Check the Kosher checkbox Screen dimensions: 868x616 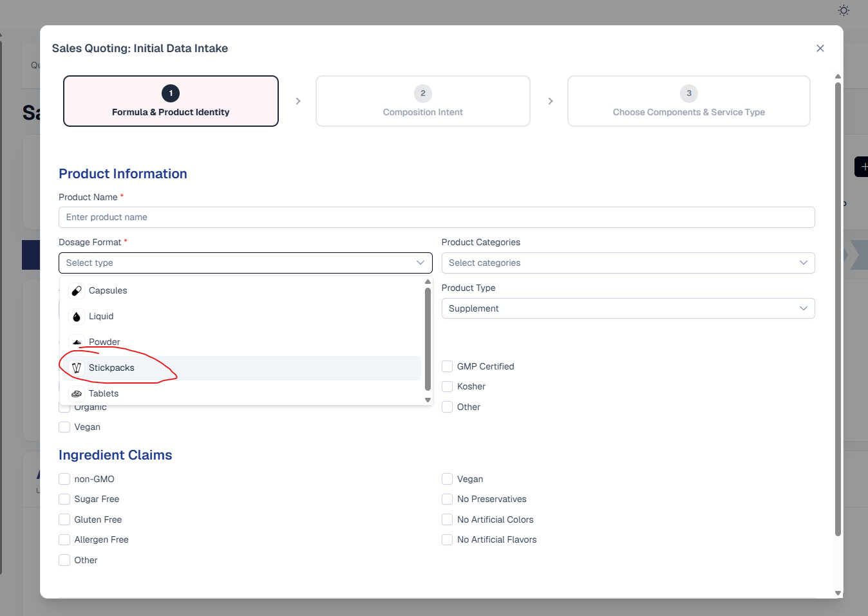click(x=448, y=386)
